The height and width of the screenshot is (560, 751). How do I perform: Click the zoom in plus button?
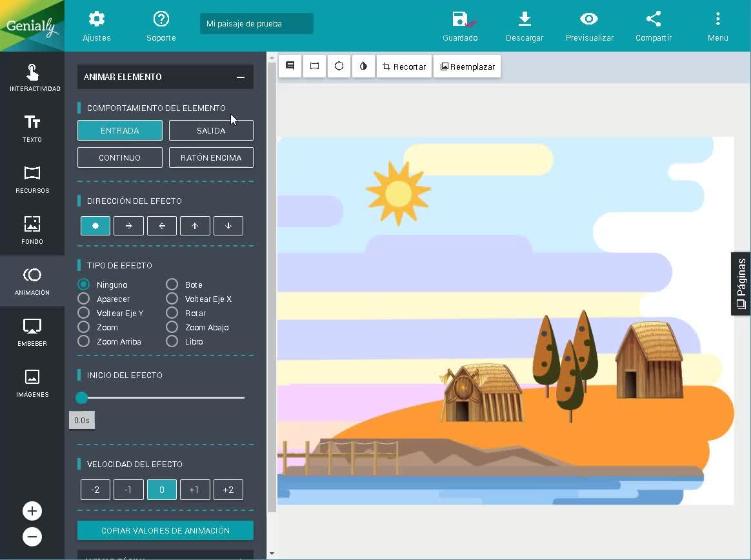32,511
